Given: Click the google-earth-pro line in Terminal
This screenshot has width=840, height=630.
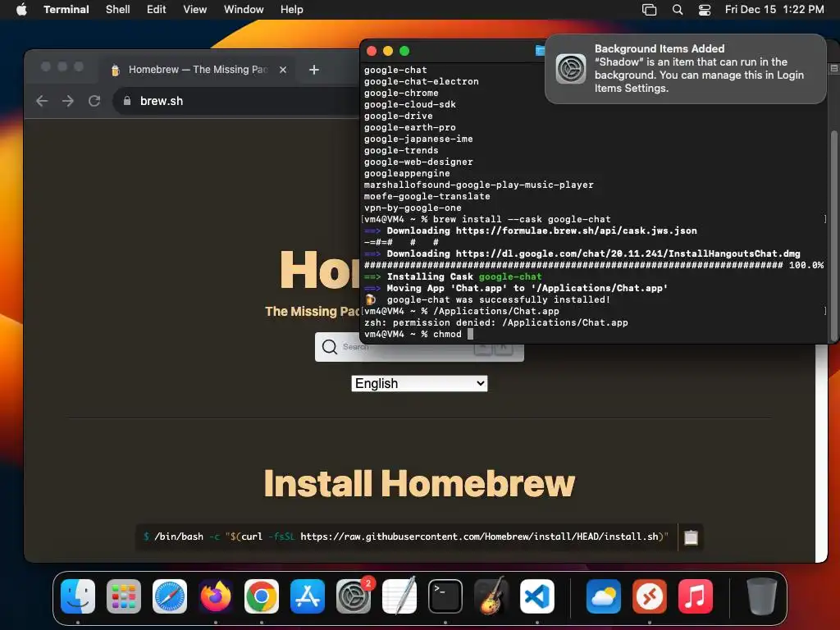Looking at the screenshot, I should pos(410,127).
